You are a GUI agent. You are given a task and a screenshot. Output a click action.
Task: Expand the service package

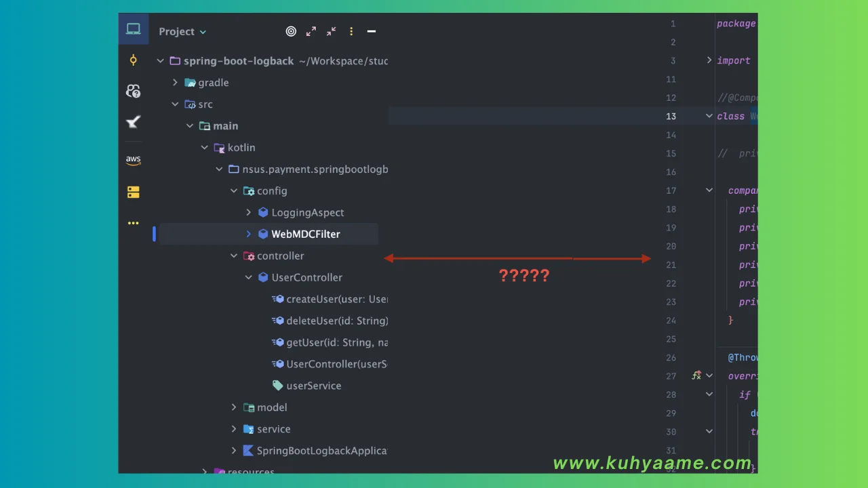234,429
